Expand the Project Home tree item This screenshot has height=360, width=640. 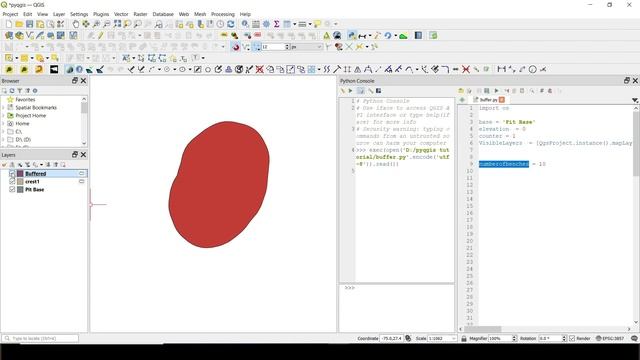pos(4,116)
